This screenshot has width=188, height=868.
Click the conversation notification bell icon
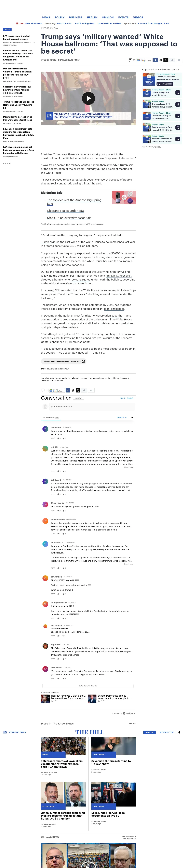(132, 418)
